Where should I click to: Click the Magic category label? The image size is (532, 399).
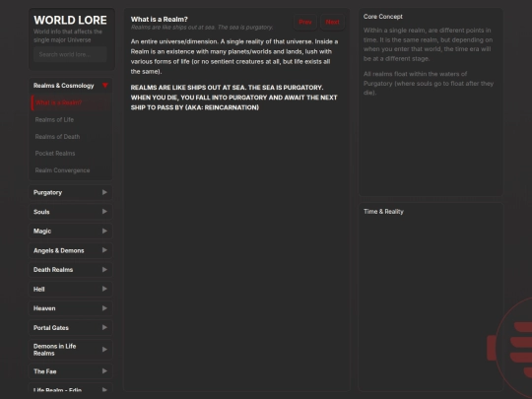tap(42, 232)
